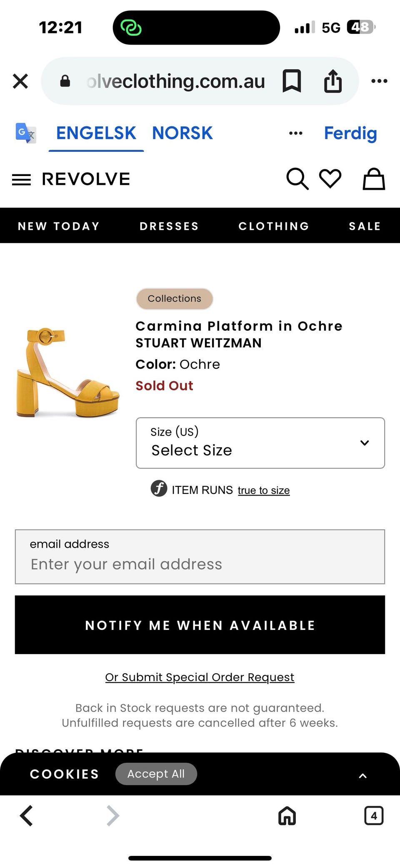The image size is (400, 868).
Task: Open the browser home page
Action: click(287, 815)
